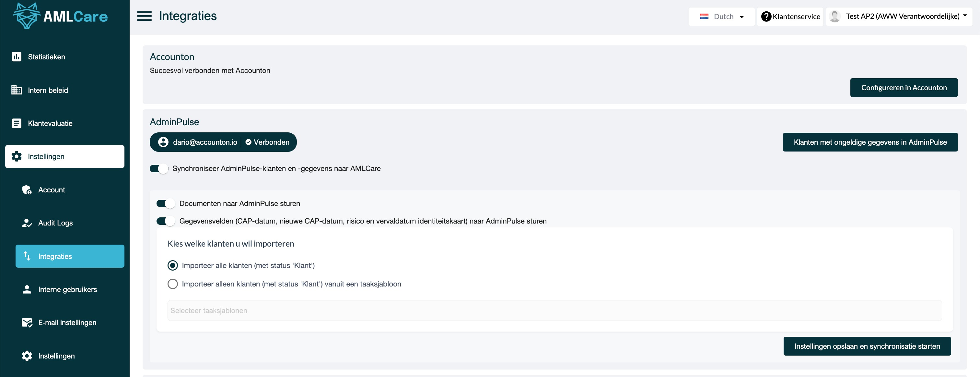Screen dimensions: 980x377
Task: Click the Klantevaluatie document icon
Action: tap(16, 123)
